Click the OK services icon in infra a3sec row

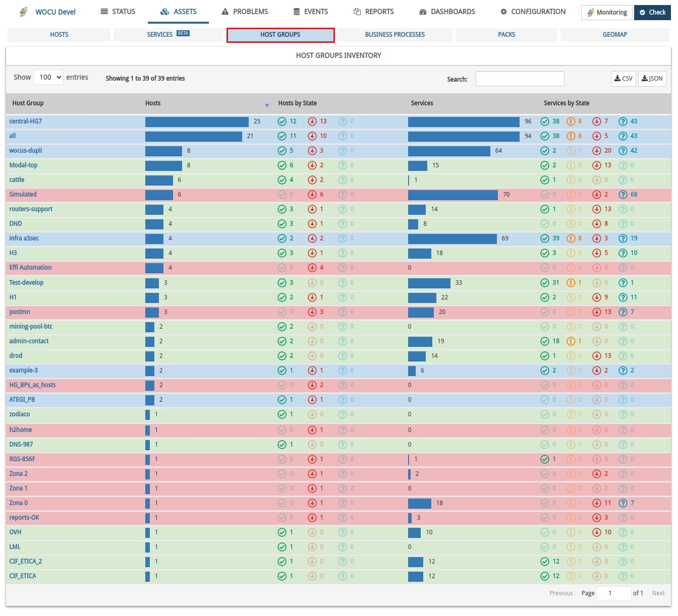coord(545,238)
